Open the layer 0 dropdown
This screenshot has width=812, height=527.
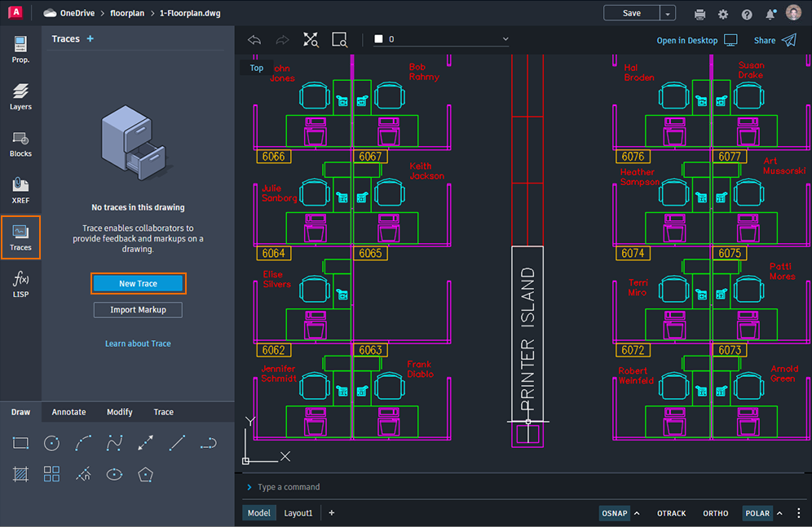(441, 39)
